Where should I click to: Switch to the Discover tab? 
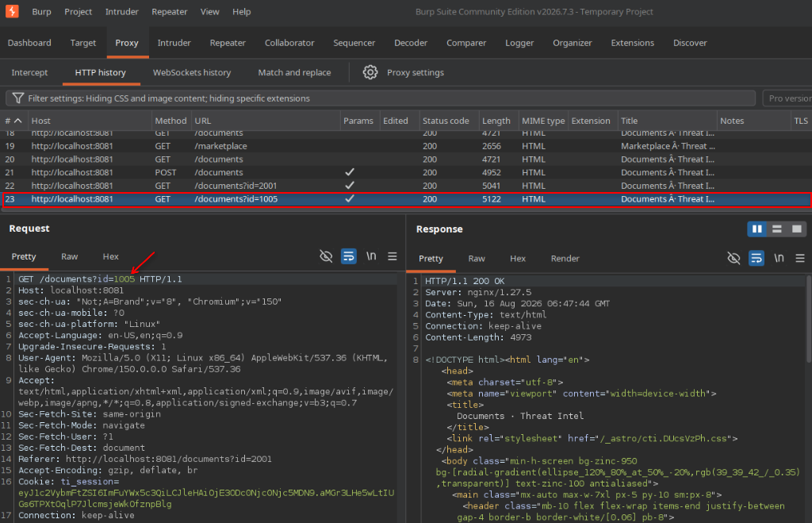690,43
